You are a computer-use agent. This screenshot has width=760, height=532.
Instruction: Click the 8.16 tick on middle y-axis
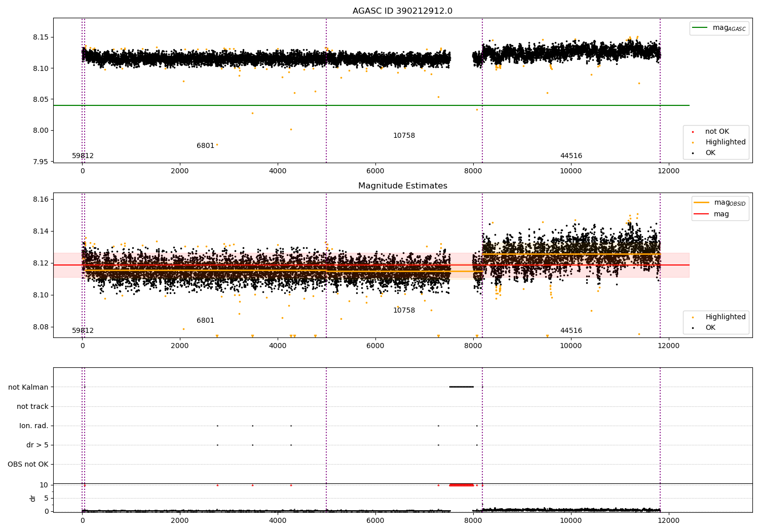point(42,200)
